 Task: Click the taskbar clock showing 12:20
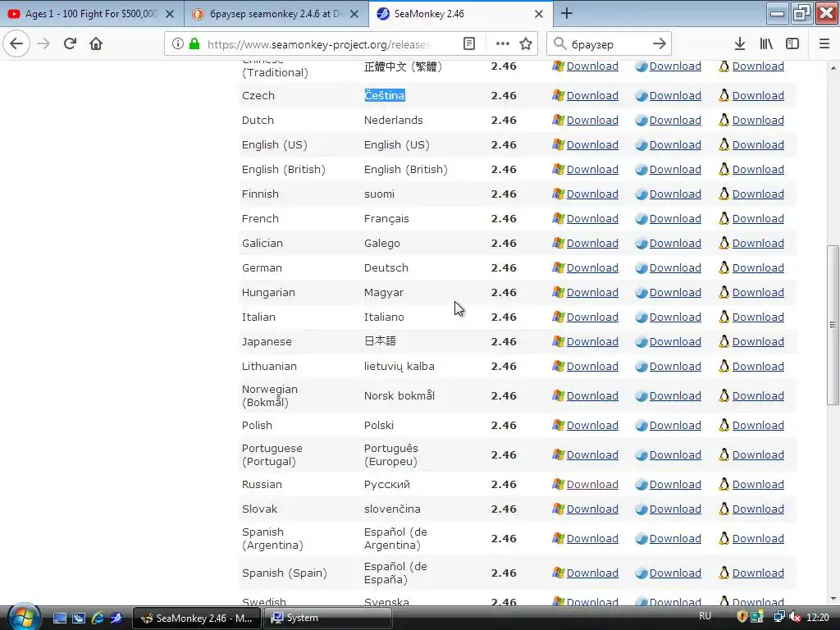click(818, 618)
